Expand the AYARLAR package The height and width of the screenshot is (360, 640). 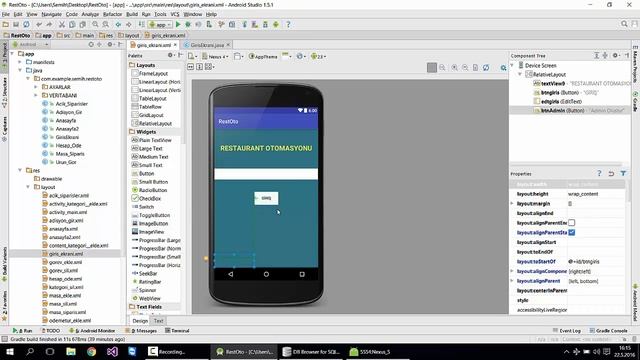click(36, 87)
